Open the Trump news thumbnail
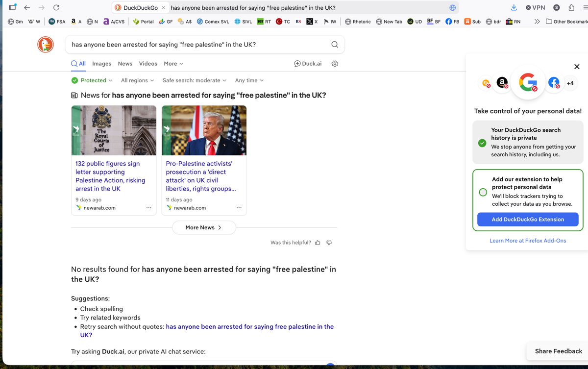 tap(204, 130)
